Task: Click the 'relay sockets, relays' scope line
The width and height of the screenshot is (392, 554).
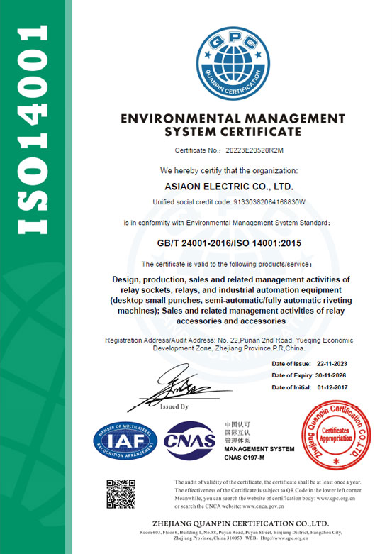Action: (231, 290)
